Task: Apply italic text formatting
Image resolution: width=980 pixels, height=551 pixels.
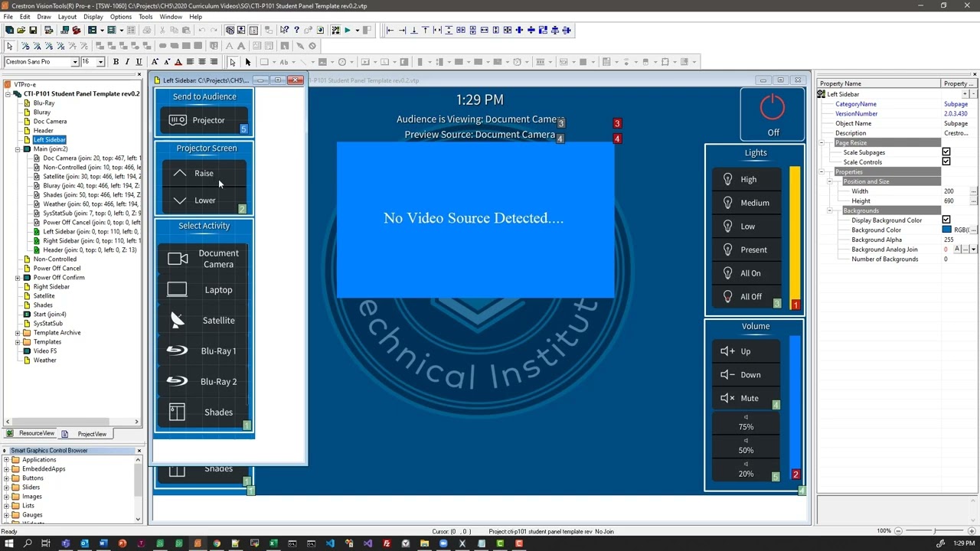Action: [x=127, y=62]
